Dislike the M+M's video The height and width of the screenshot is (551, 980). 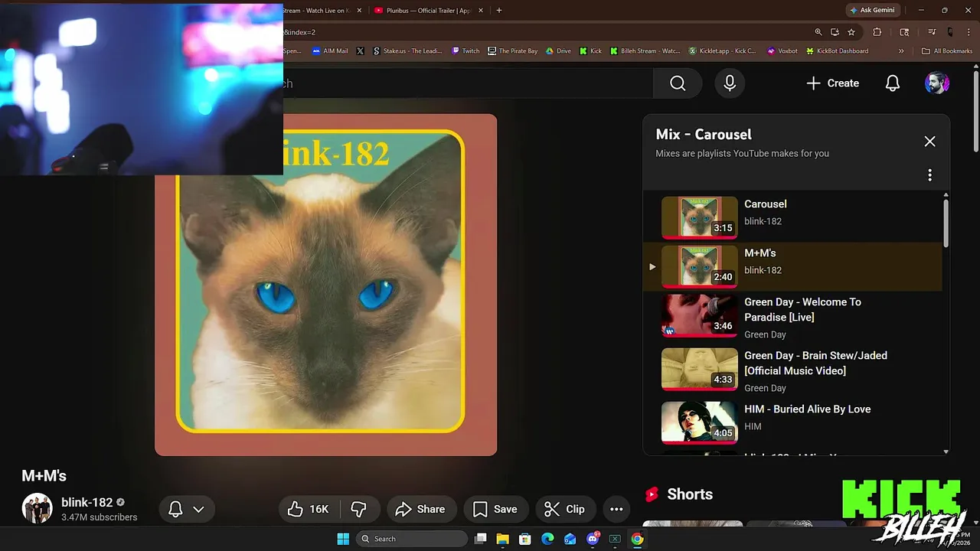[x=358, y=509]
